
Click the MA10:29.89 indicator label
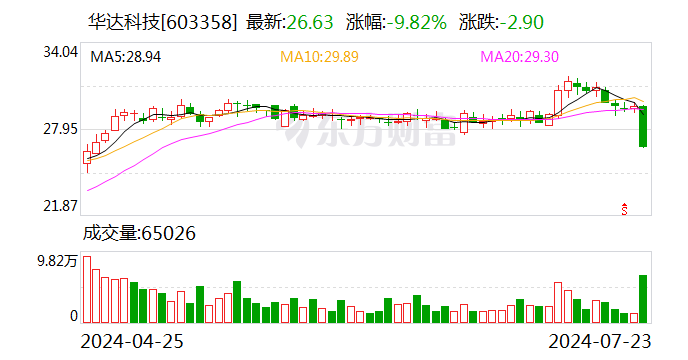click(319, 57)
